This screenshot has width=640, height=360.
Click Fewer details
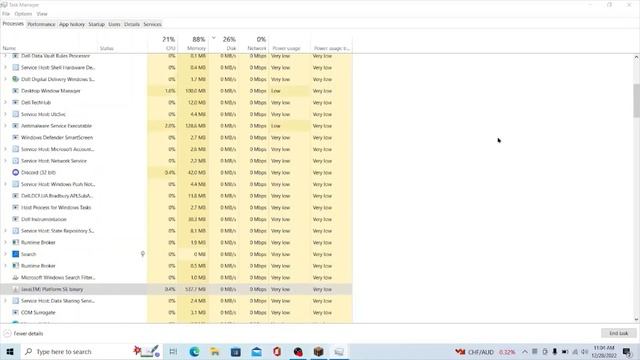(24, 333)
